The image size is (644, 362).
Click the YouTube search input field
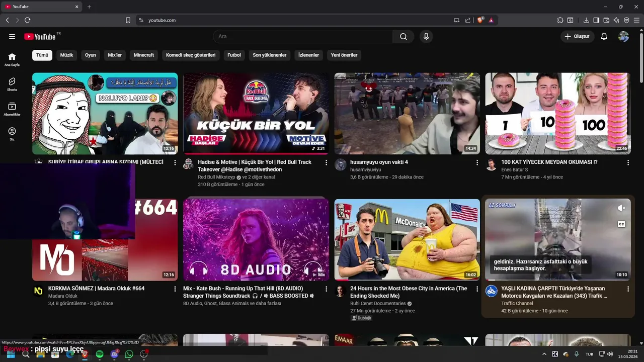303,37
